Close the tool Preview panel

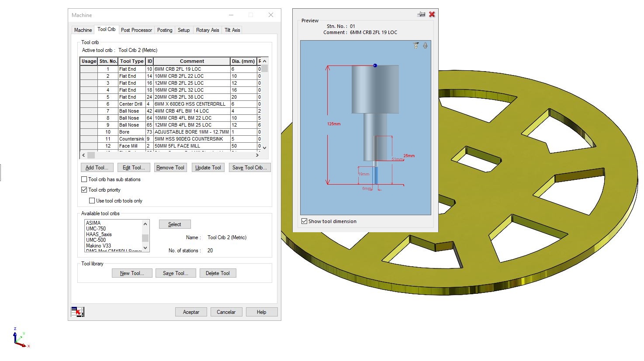coord(432,14)
